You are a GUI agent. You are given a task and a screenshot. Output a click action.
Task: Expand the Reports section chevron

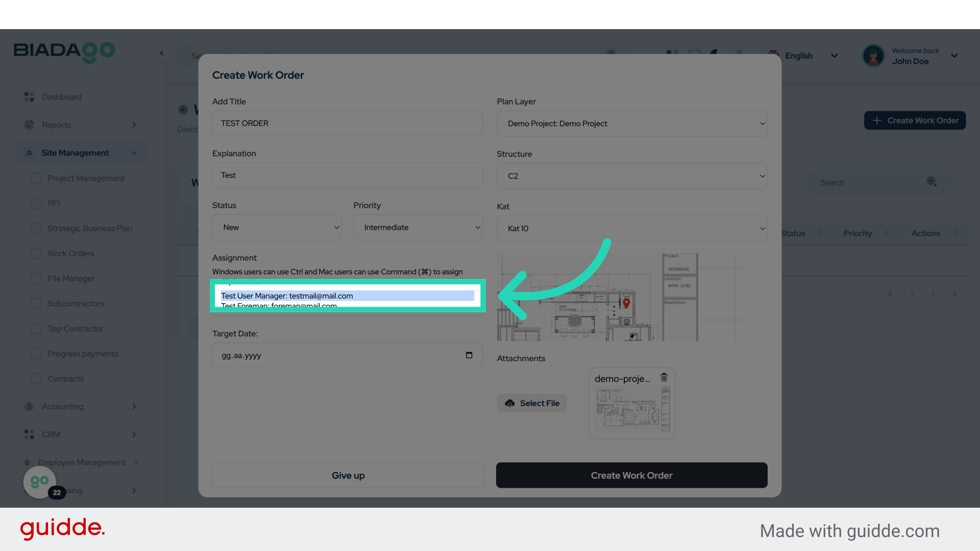(134, 124)
